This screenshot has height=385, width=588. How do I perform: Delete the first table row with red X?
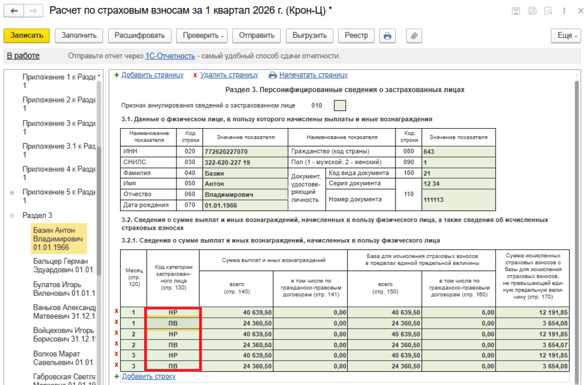117,312
